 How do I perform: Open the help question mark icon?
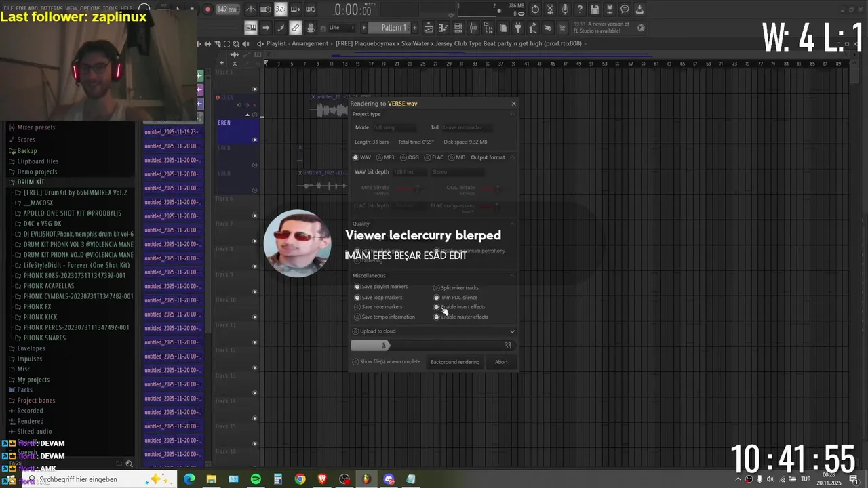pyautogui.click(x=580, y=9)
